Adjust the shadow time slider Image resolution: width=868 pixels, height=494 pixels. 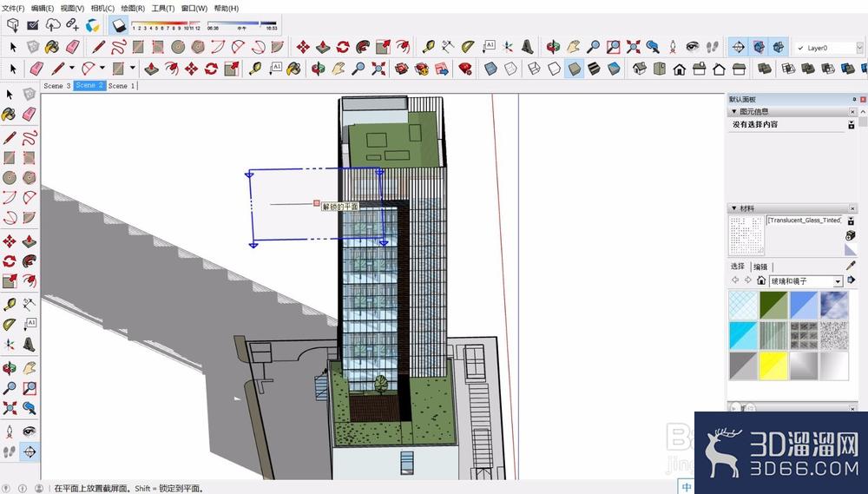point(241,25)
